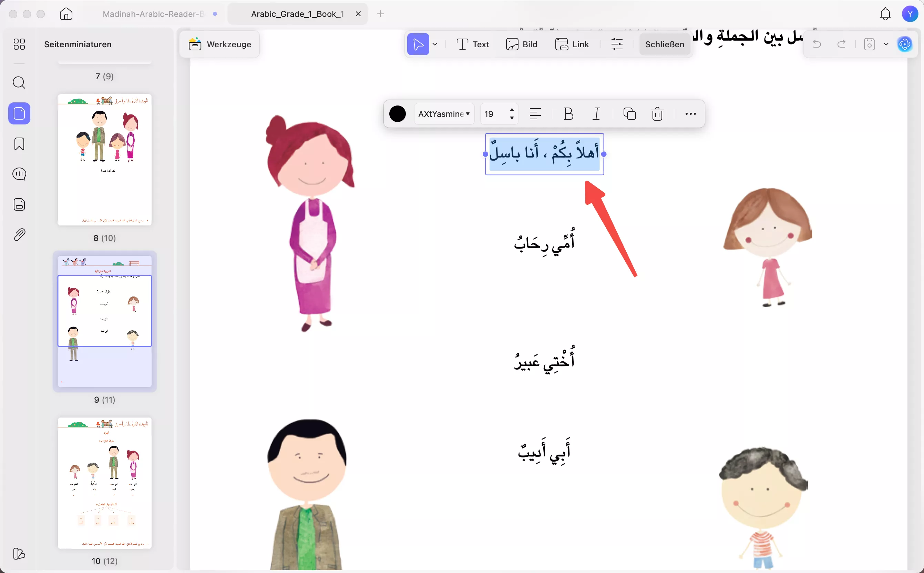Open the search panel in the sidebar
Viewport: 924px width, 573px height.
[x=19, y=82]
